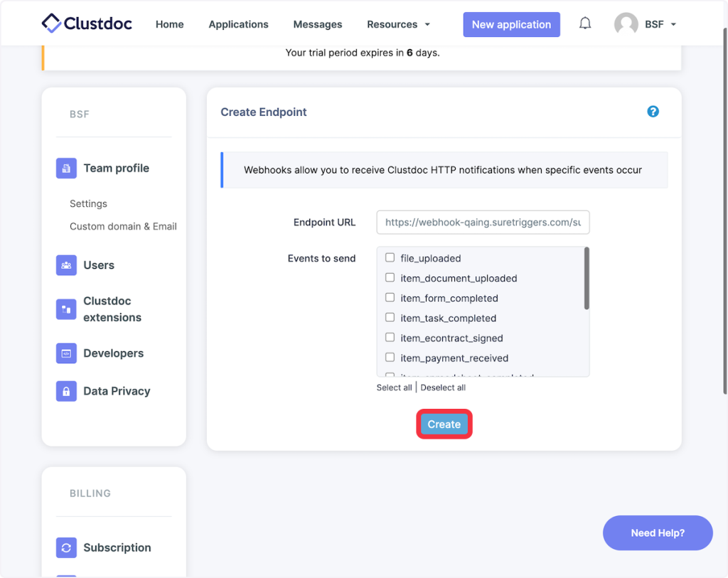Click the Team profile sidebar icon
Viewport: 728px width, 578px height.
coord(66,168)
